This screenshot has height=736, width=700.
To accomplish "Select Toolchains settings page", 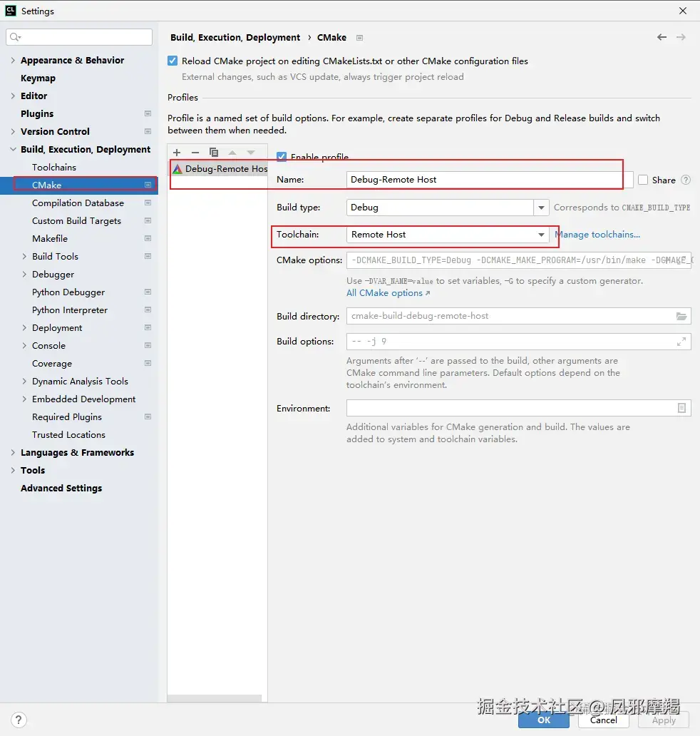I will tap(54, 167).
